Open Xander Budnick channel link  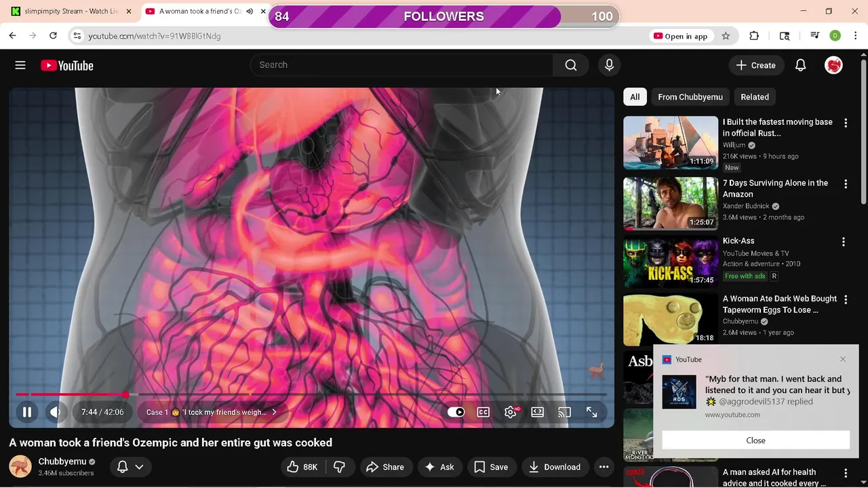(746, 206)
